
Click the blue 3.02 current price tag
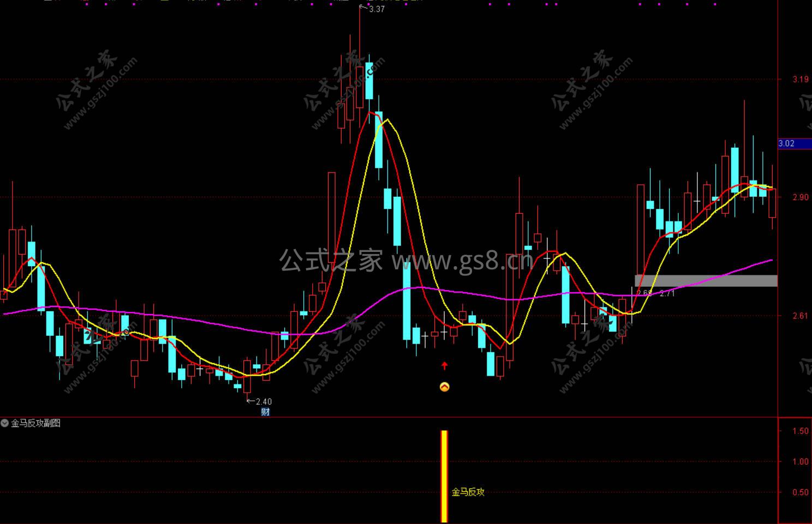coord(795,143)
